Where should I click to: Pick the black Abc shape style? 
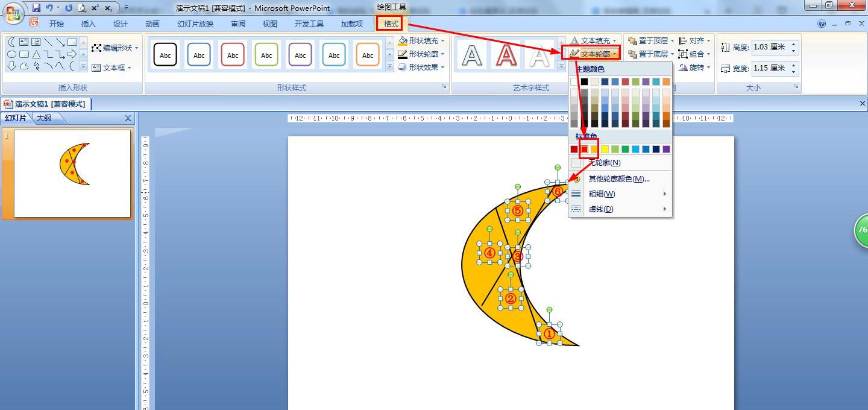[x=165, y=55]
